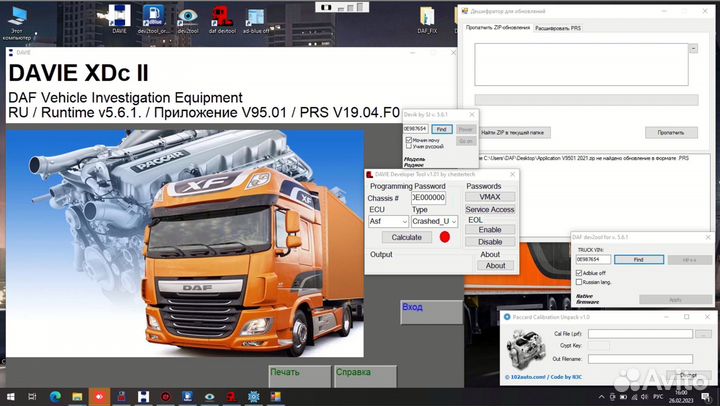Switch to the PRS decrypt tab
The image size is (720, 406).
(x=558, y=28)
